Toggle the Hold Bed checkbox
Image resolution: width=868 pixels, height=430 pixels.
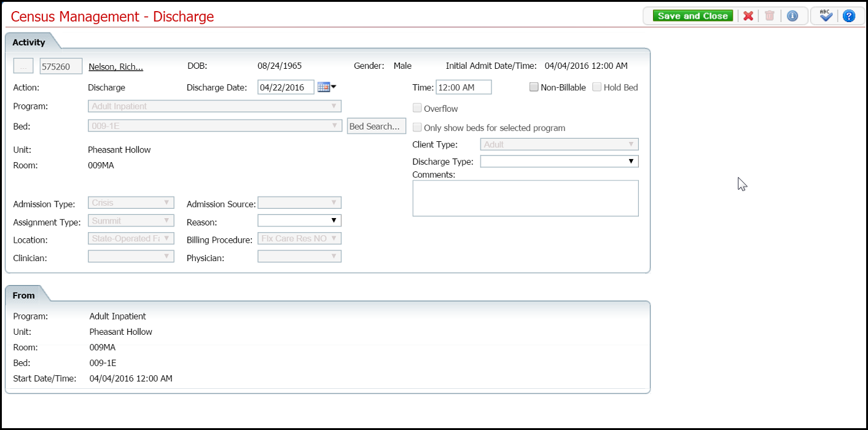[597, 87]
